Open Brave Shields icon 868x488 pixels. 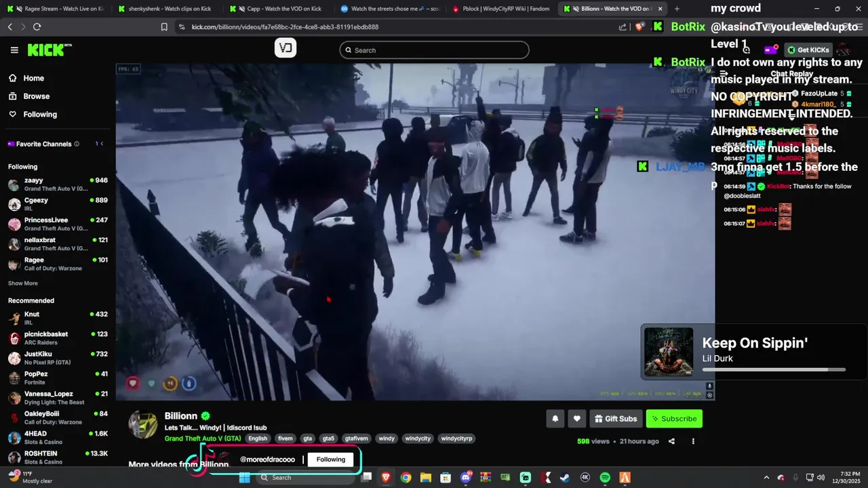[639, 27]
